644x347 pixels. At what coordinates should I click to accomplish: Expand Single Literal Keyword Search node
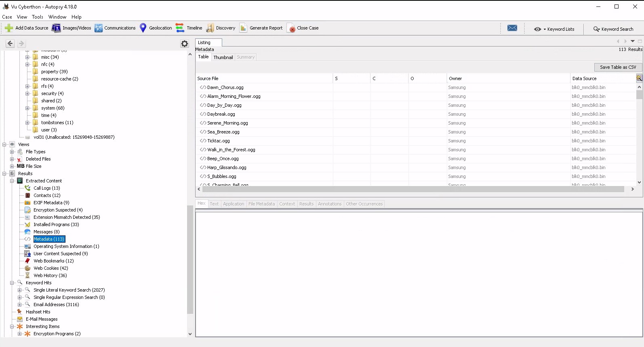pyautogui.click(x=20, y=290)
